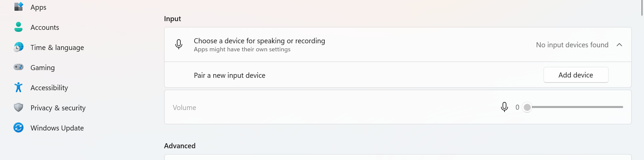Click the Pair a new input device label
Viewport: 644px width, 160px height.
tap(229, 75)
